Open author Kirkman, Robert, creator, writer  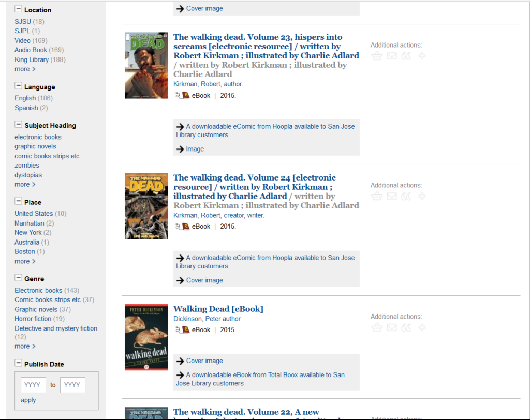coord(219,215)
